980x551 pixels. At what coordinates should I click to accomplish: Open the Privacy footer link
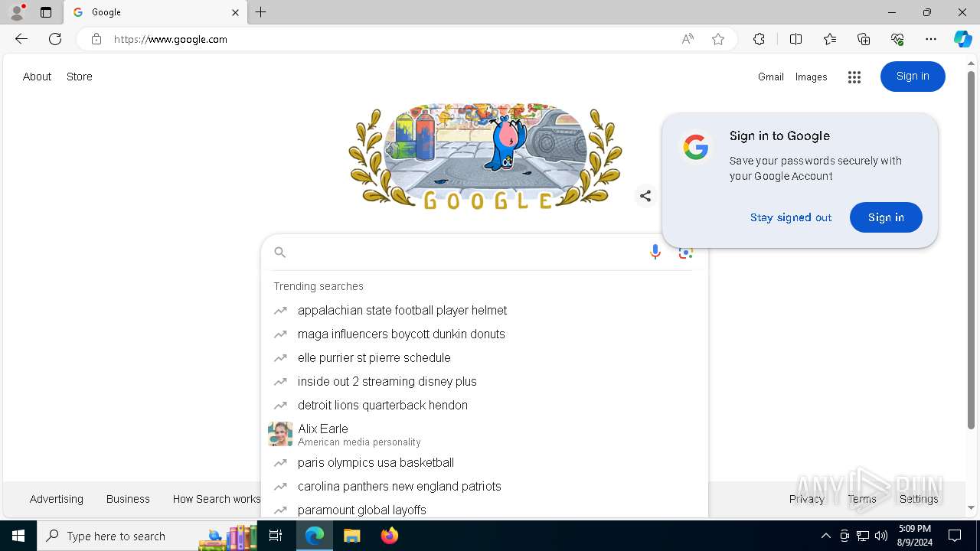807,499
